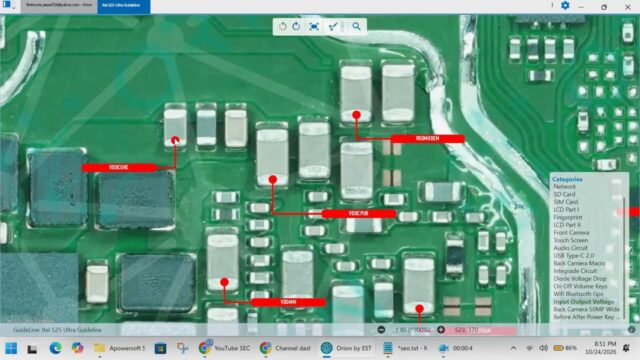Open the screen recorder timer taskbar item
The width and height of the screenshot is (640, 360).
pos(456,348)
